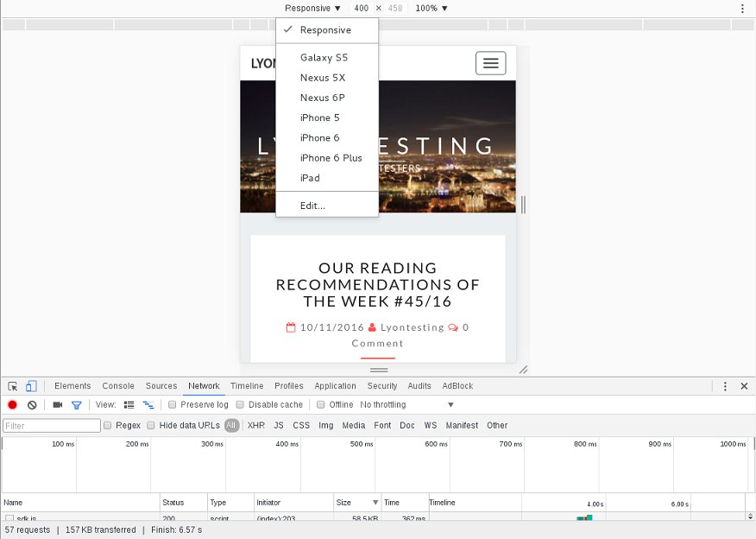The width and height of the screenshot is (756, 539).
Task: Filter requests by CSS
Action: (x=301, y=425)
